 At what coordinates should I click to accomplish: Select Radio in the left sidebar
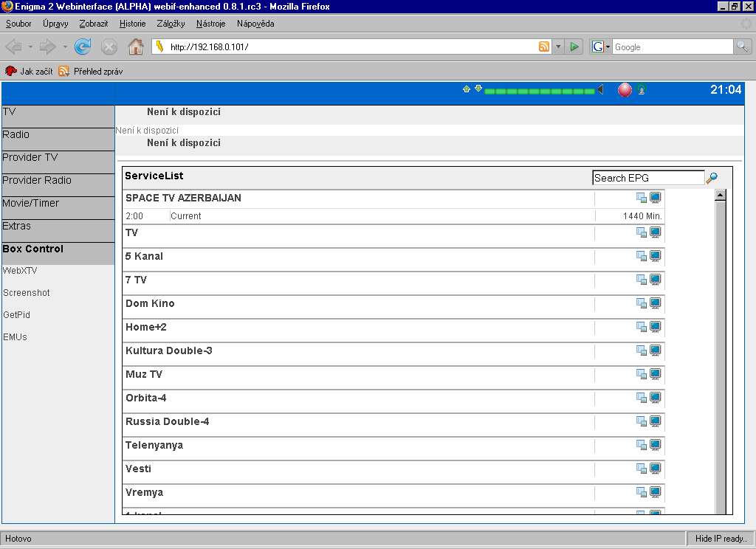click(58, 139)
